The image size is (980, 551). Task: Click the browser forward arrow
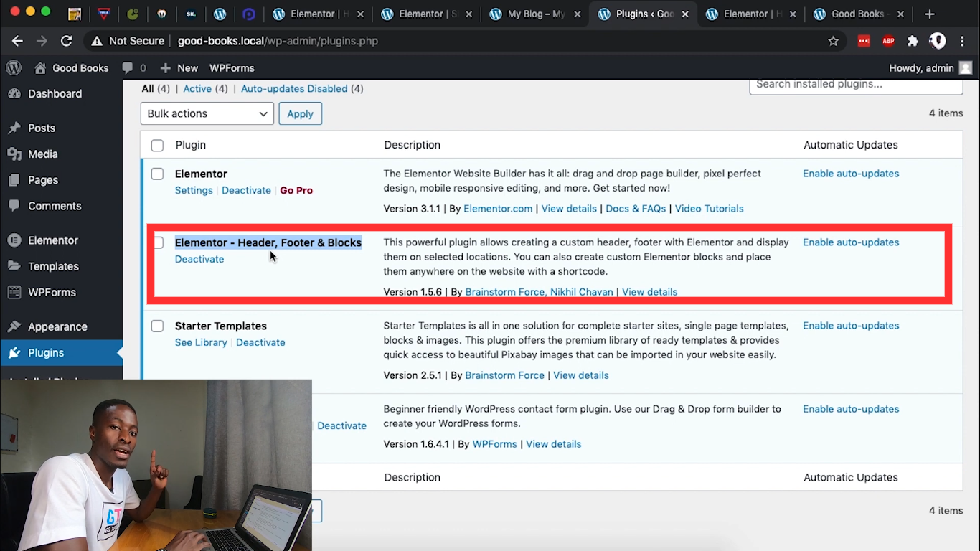42,41
